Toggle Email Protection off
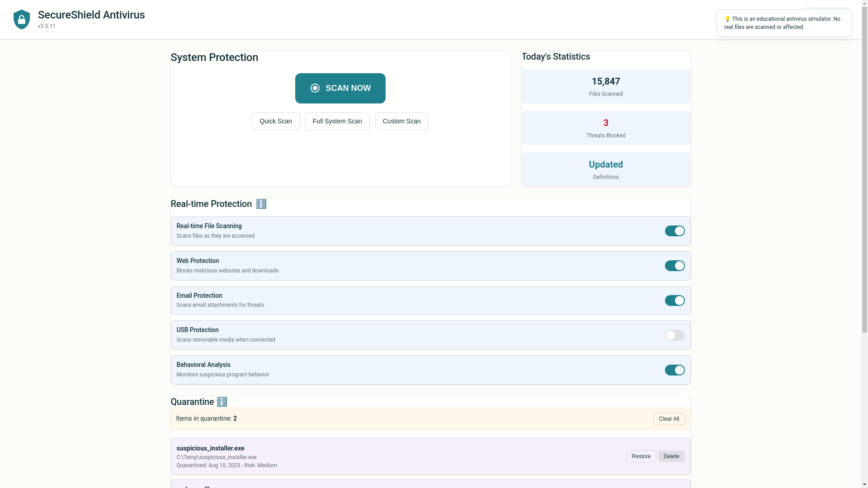 point(675,300)
